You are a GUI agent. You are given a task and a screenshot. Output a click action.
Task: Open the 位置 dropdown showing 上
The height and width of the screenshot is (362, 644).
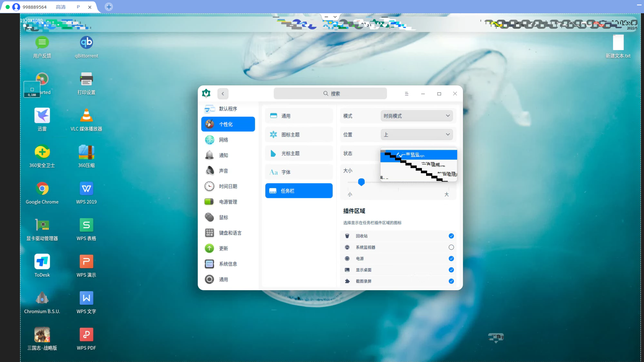pos(417,134)
